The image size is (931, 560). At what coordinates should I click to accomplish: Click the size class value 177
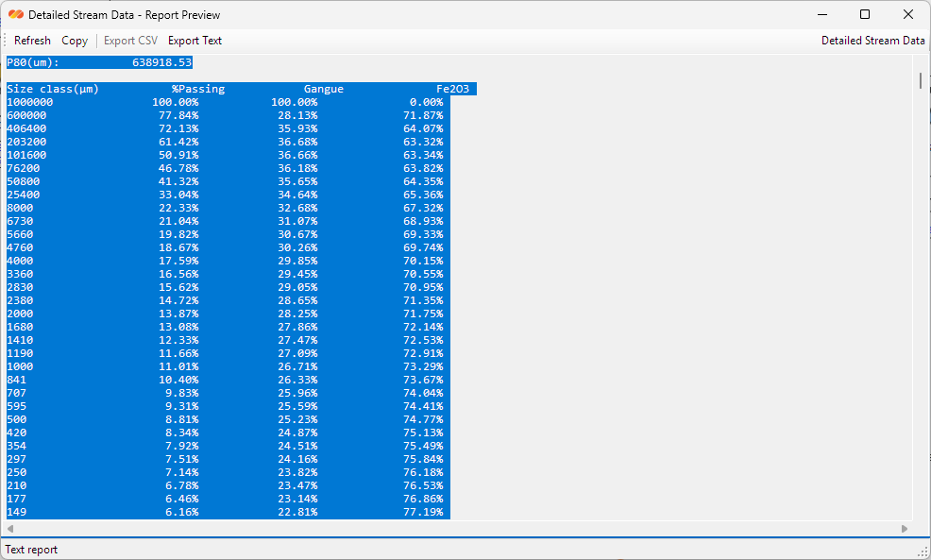pos(17,499)
